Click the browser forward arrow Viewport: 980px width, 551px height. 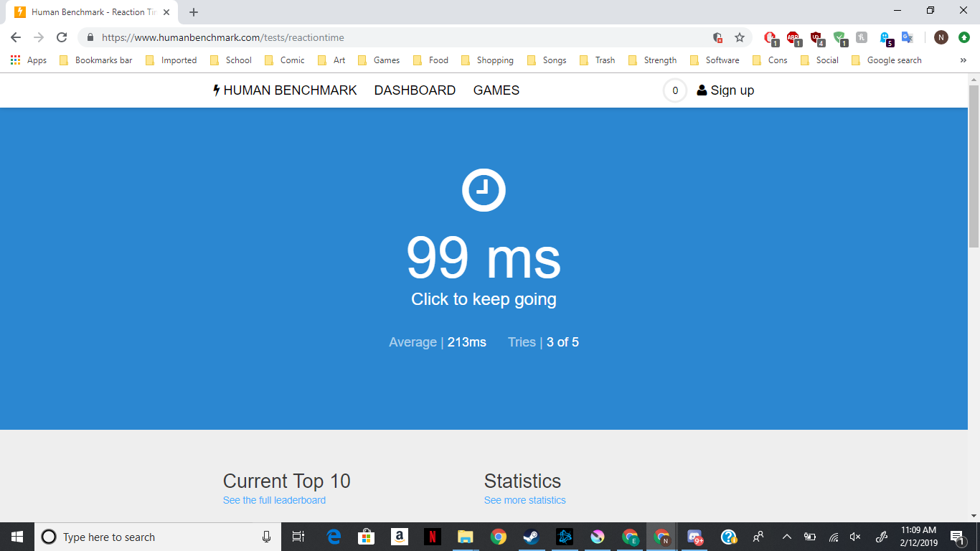click(x=39, y=37)
